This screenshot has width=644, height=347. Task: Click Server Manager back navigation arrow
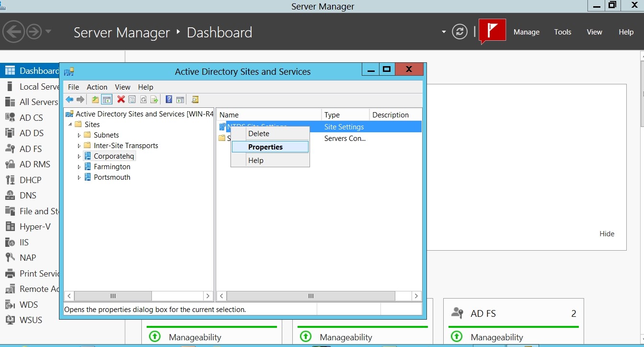[14, 32]
